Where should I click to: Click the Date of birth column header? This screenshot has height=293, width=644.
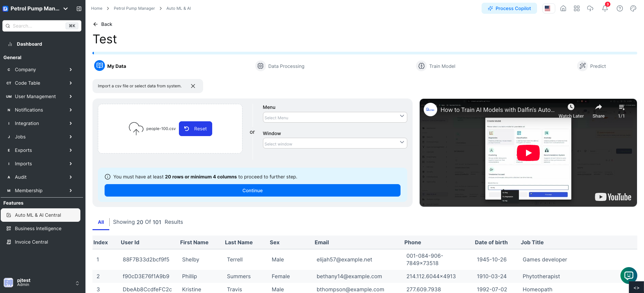(x=491, y=242)
